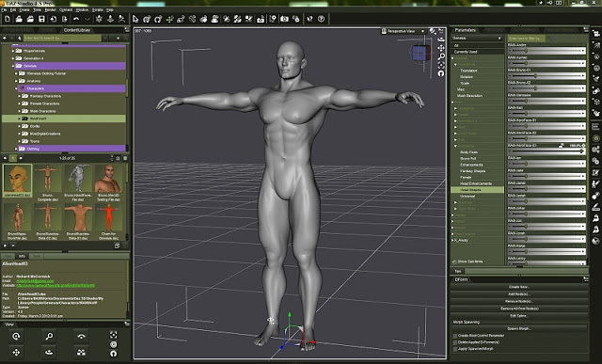Click the DForm pane options menu icon
602x364 pixels.
tap(586, 278)
